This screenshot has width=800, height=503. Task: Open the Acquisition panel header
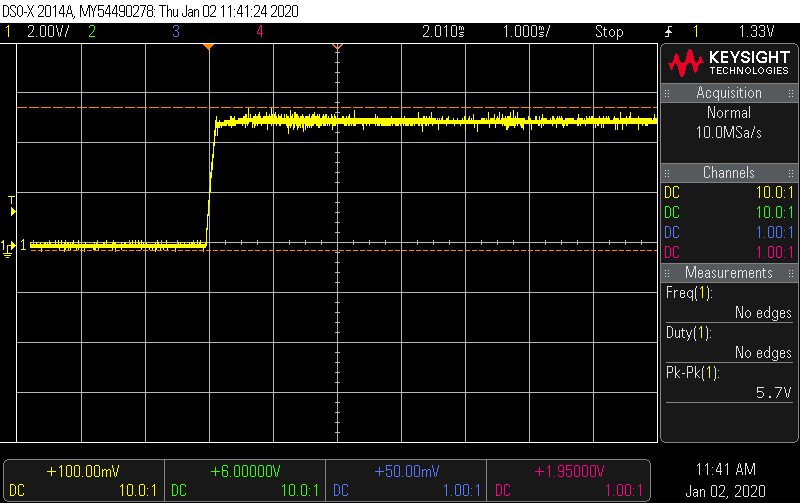click(729, 93)
